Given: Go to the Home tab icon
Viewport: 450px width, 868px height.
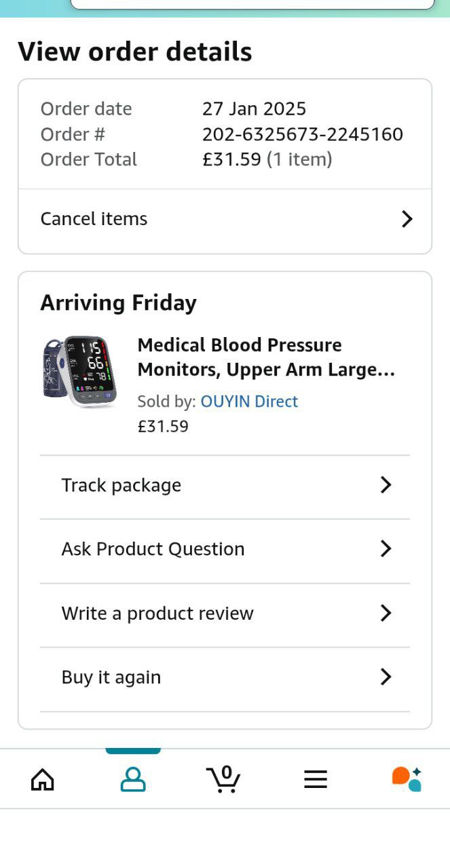Looking at the screenshot, I should pyautogui.click(x=43, y=779).
